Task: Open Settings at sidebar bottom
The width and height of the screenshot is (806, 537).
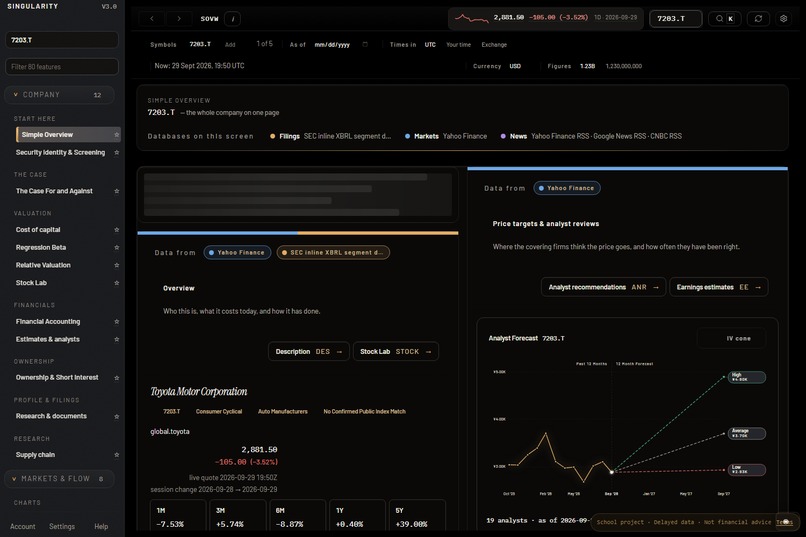Action: click(62, 527)
